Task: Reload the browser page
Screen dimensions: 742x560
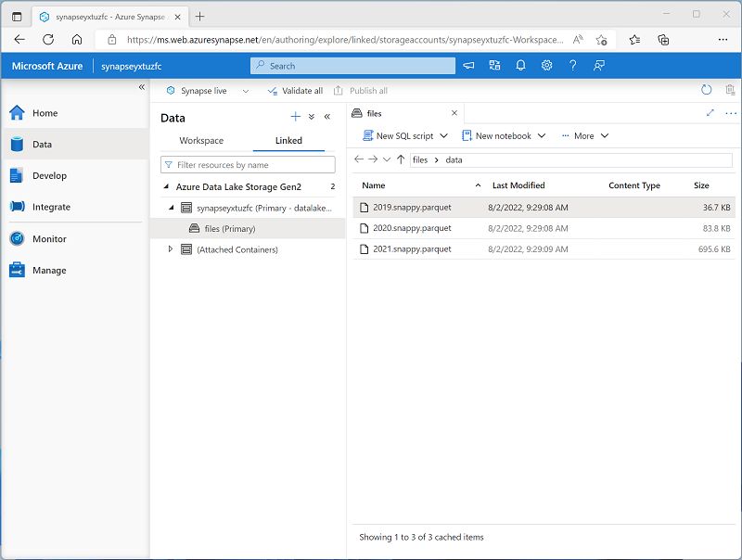Action: point(48,40)
